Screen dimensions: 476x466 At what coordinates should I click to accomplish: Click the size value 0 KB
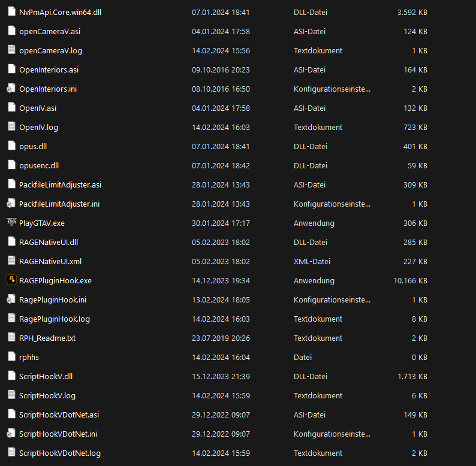419,358
